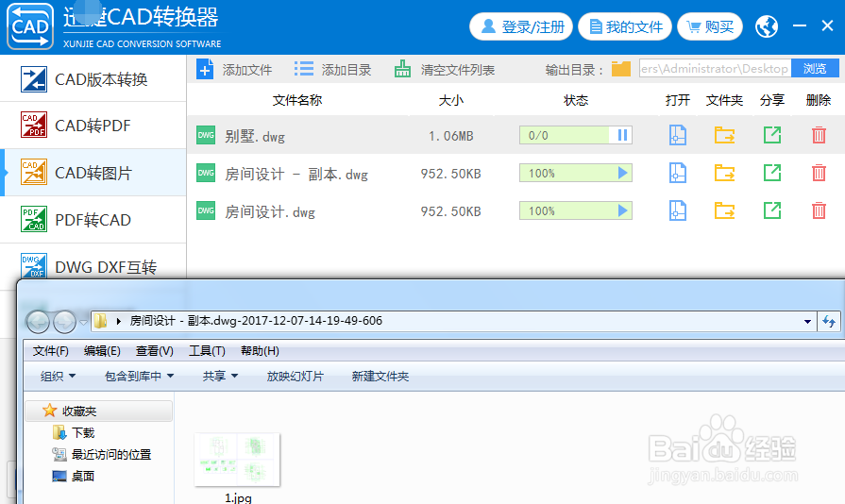Choose DWG DXF互转 option
The image size is (845, 504).
click(x=93, y=265)
